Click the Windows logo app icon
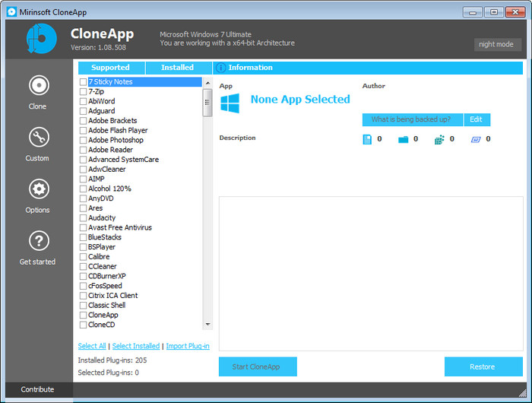Image resolution: width=532 pixels, height=403 pixels. (x=230, y=103)
